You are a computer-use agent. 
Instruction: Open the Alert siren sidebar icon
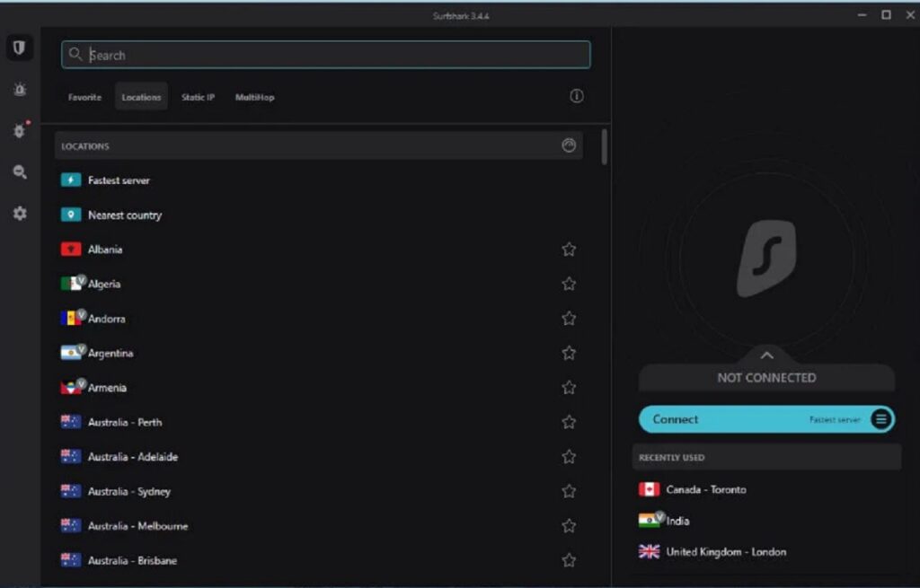click(x=20, y=89)
